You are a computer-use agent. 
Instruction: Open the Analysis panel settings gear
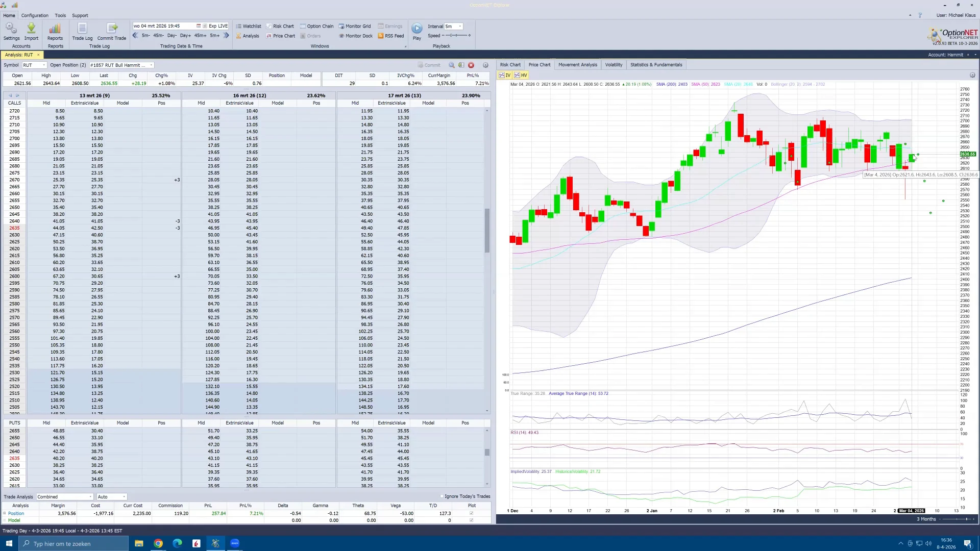tap(485, 65)
